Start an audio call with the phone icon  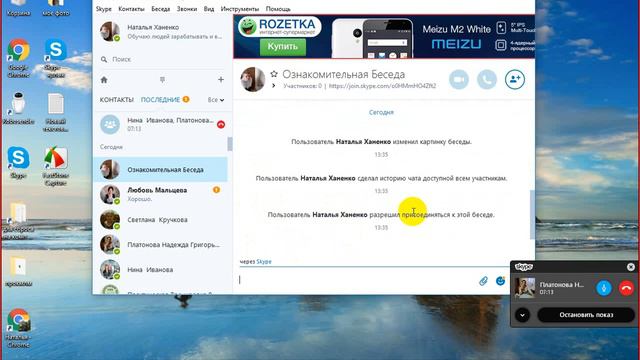click(487, 79)
